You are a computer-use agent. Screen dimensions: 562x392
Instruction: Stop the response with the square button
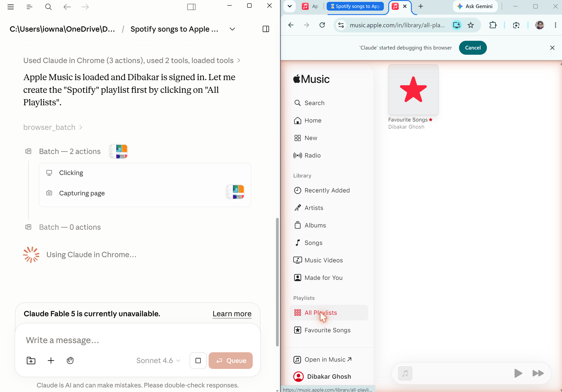coord(198,360)
